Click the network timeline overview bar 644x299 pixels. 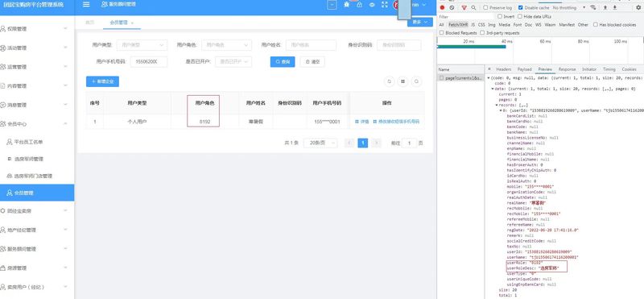[471, 47]
